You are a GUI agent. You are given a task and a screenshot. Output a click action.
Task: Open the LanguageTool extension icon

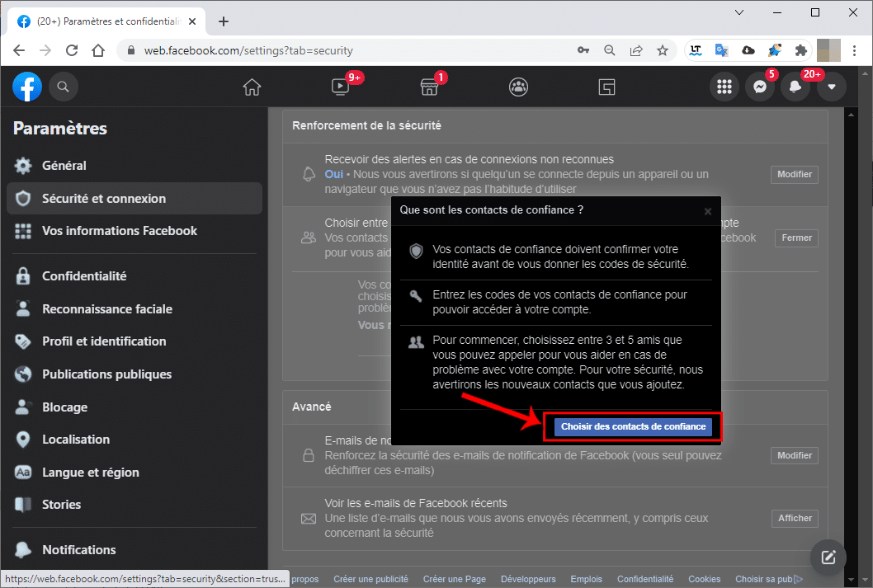click(x=696, y=50)
